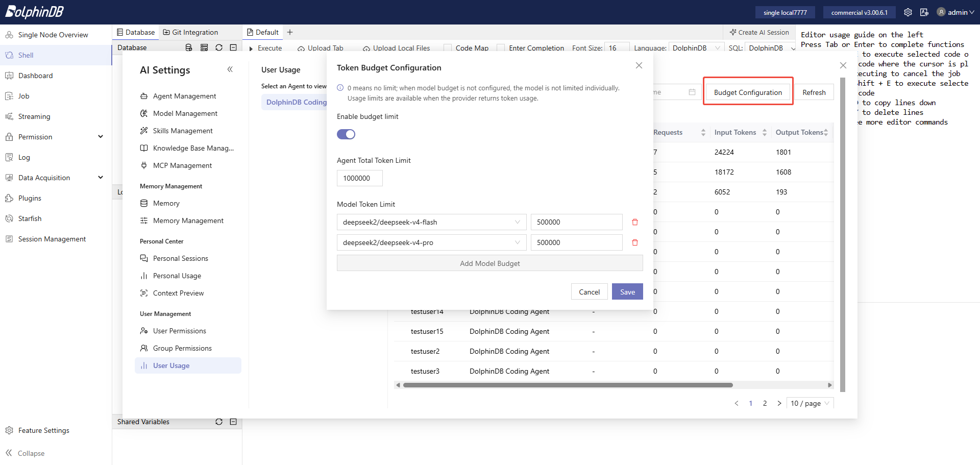Toggle the Enable budget limit switch
The width and height of the screenshot is (980, 465).
point(346,134)
